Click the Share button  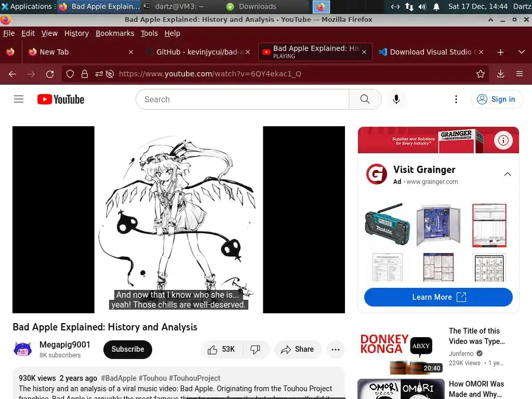click(298, 350)
